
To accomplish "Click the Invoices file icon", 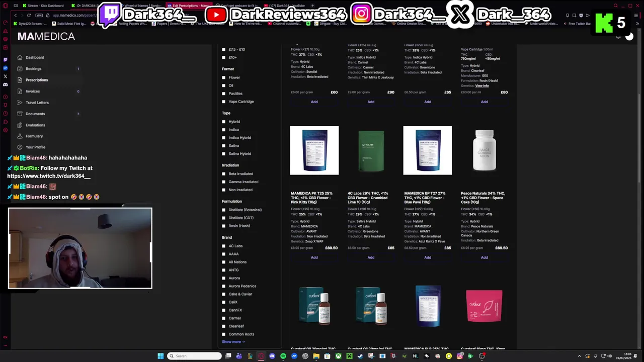I will point(20,91).
